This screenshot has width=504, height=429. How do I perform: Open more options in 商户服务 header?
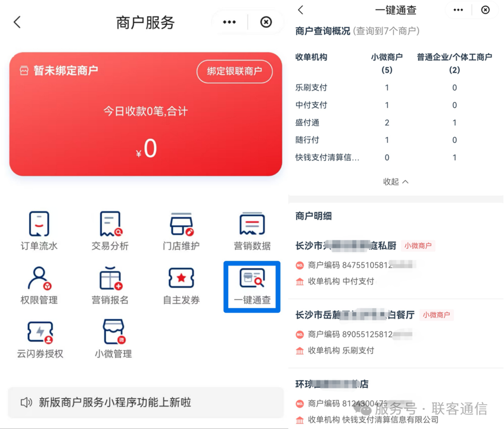229,22
